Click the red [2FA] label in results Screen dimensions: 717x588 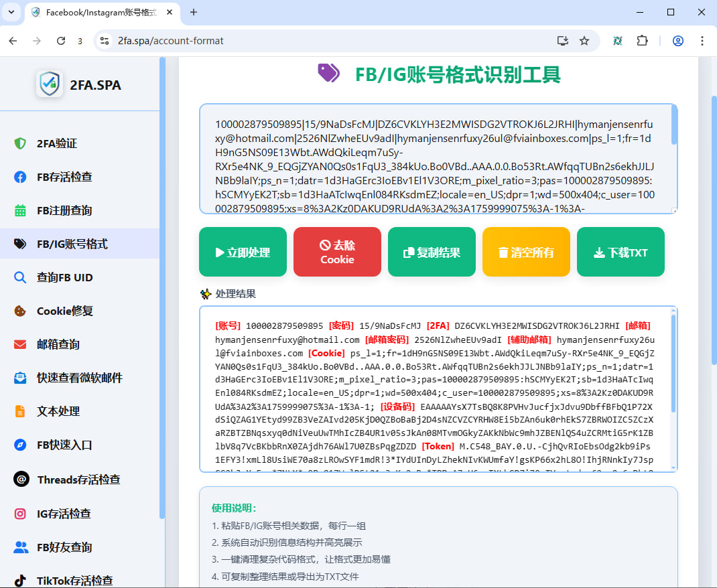pyautogui.click(x=438, y=325)
